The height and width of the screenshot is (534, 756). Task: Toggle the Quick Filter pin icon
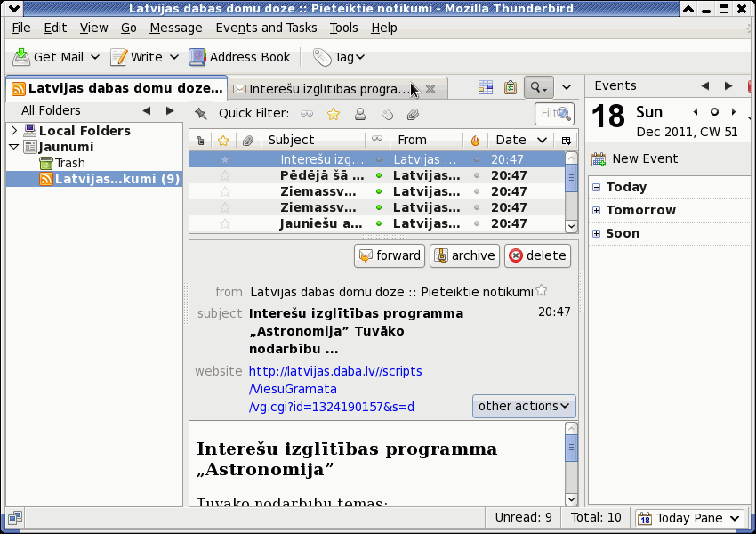click(x=201, y=114)
